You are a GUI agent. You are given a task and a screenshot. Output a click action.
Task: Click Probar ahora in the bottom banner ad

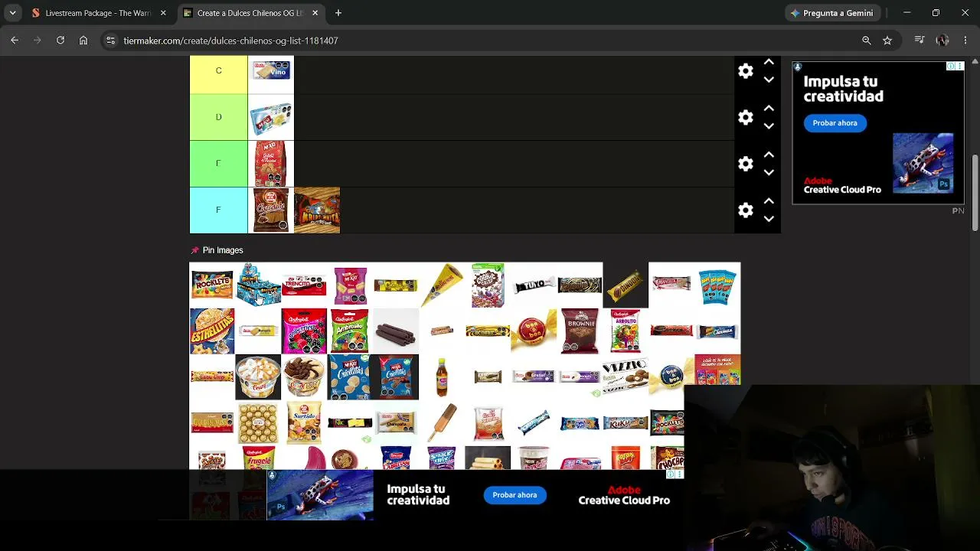point(514,495)
